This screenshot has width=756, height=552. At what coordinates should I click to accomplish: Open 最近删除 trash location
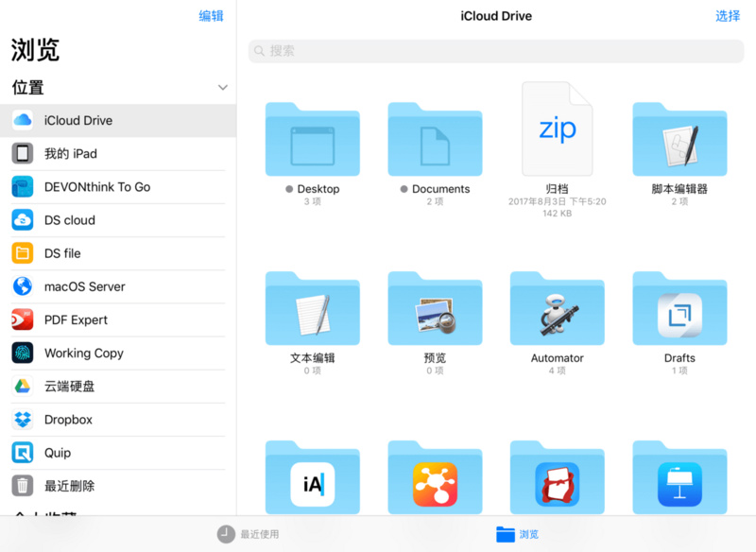pos(69,486)
